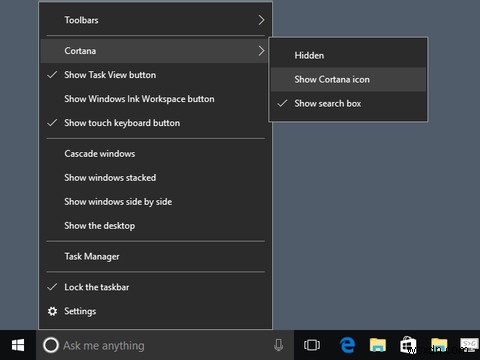Click Show the desktop menu entry
480x360 pixels.
coord(156,226)
